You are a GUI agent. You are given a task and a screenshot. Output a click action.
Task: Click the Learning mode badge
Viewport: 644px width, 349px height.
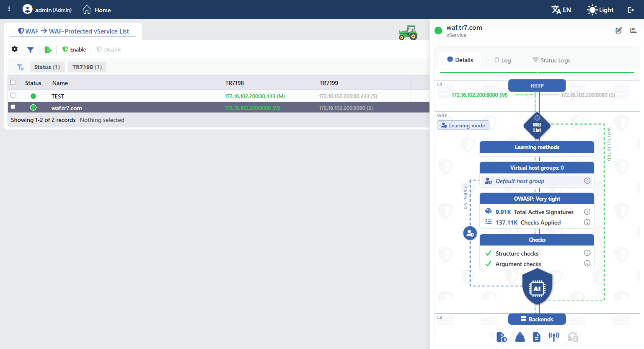click(463, 125)
